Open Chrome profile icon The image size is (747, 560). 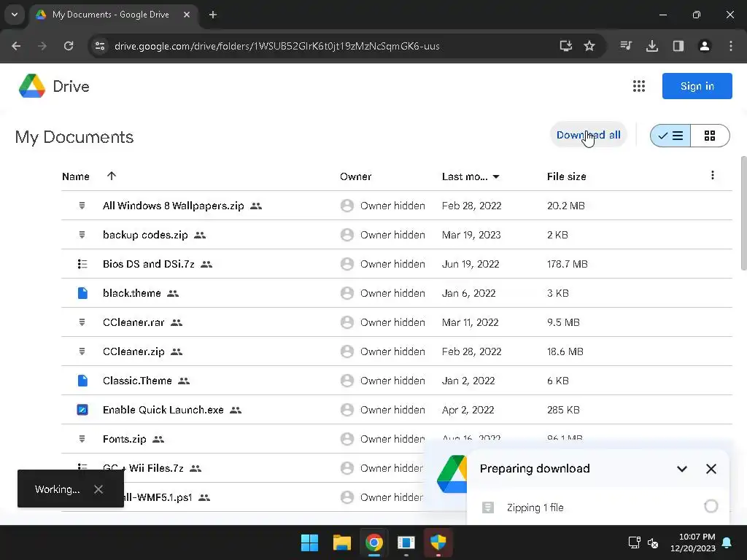(704, 46)
